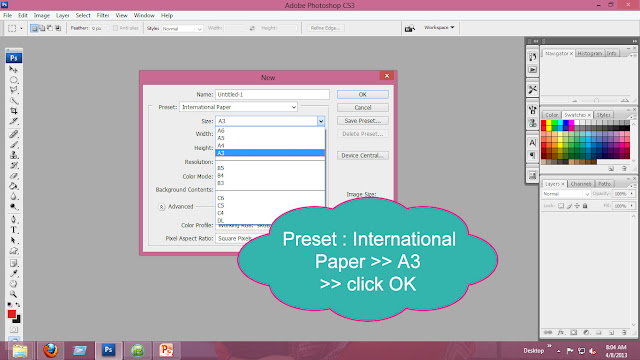
Task: Choose the Eraser tool
Action: [x=13, y=176]
